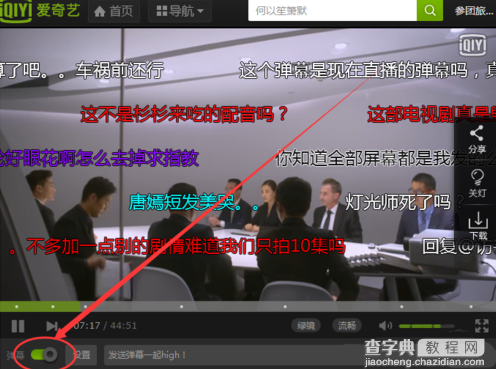Image resolution: width=496 pixels, height=369 pixels.
Task: Click the 发送弹幕一起high input box
Action: pyautogui.click(x=233, y=355)
